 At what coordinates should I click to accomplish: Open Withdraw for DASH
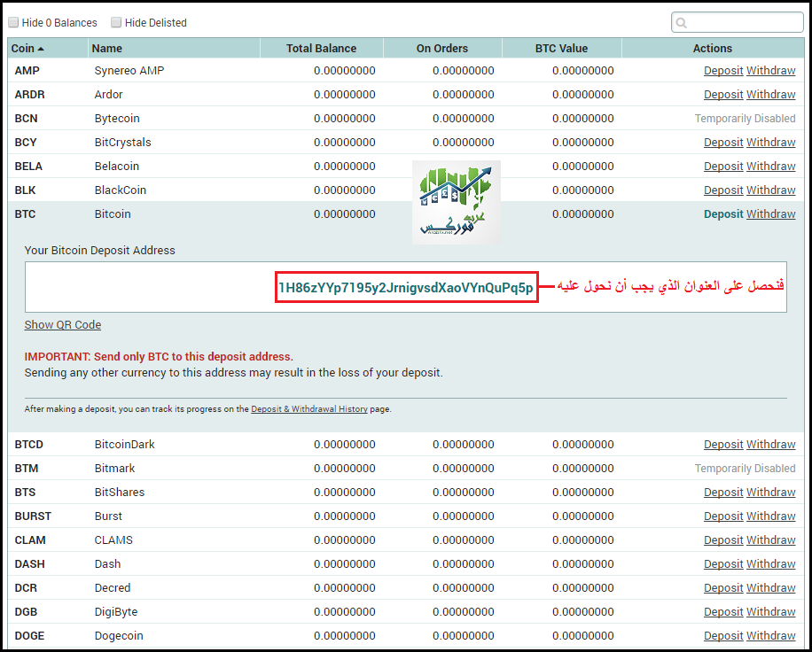(771, 563)
